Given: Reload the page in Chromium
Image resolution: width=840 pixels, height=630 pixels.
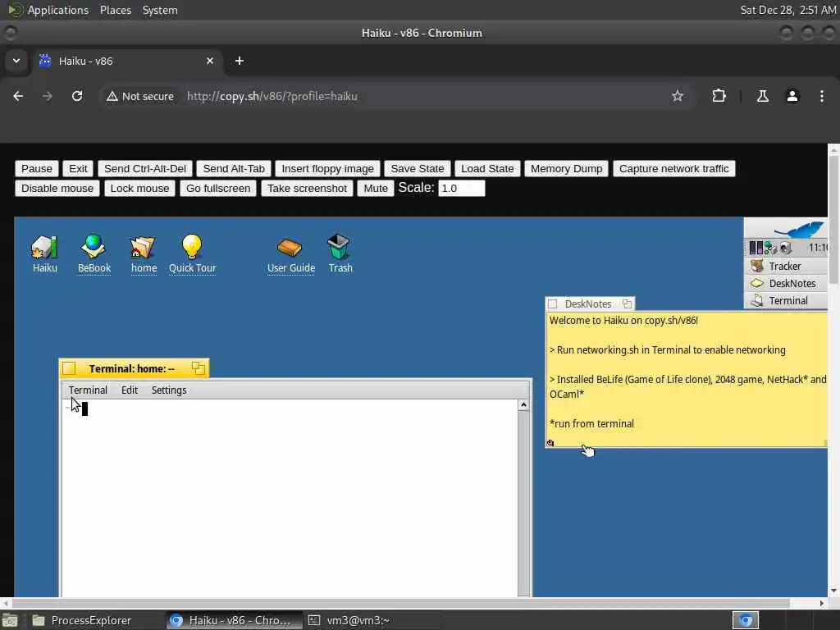Looking at the screenshot, I should pos(77,96).
